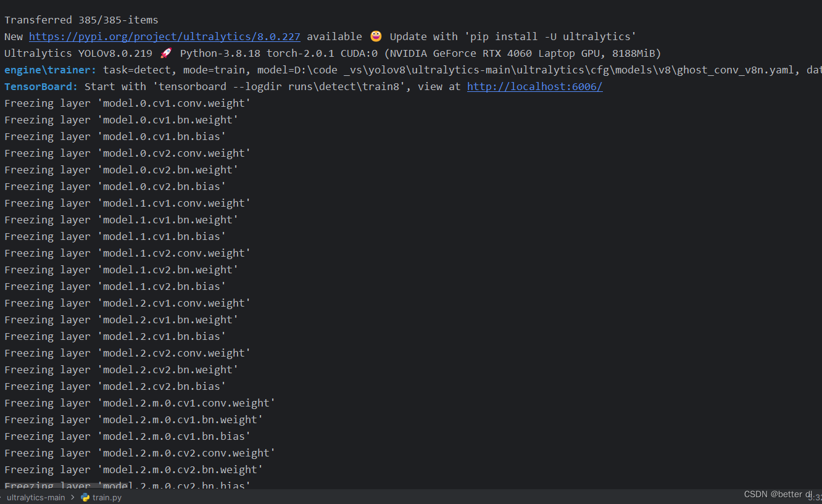This screenshot has height=504, width=822.
Task: Click the 'model.2.cv2.bn.weight' freezing line
Action: 122,370
